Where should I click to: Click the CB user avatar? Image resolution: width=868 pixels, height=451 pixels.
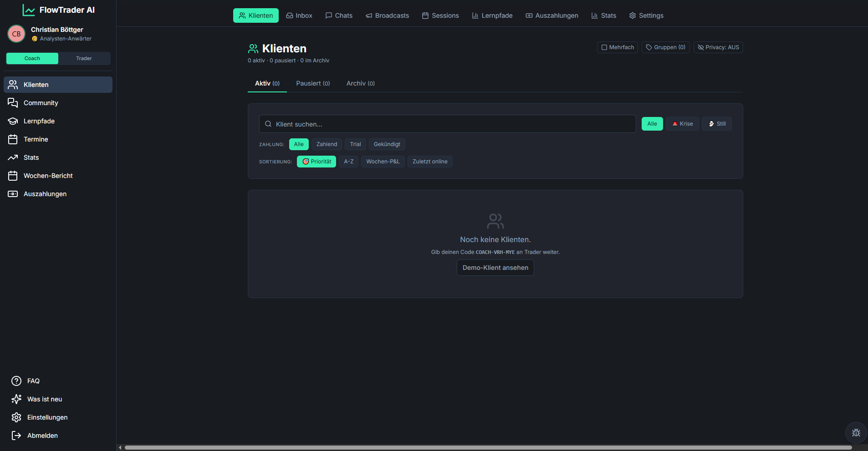(16, 34)
